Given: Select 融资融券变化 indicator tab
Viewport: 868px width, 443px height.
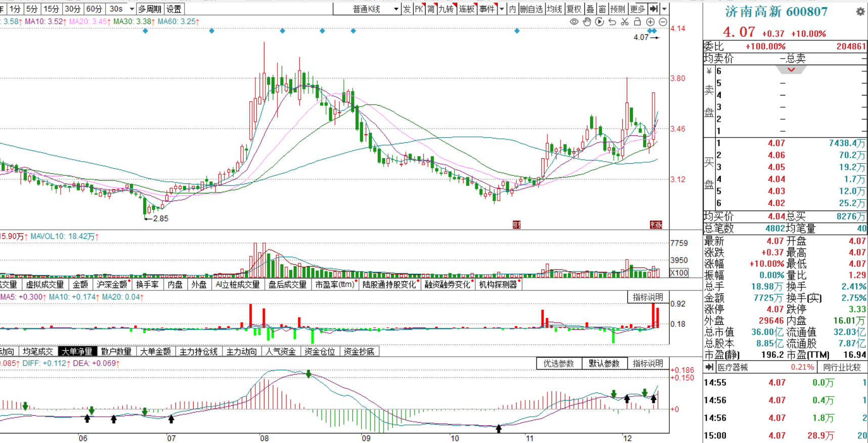Looking at the screenshot, I should [x=448, y=284].
